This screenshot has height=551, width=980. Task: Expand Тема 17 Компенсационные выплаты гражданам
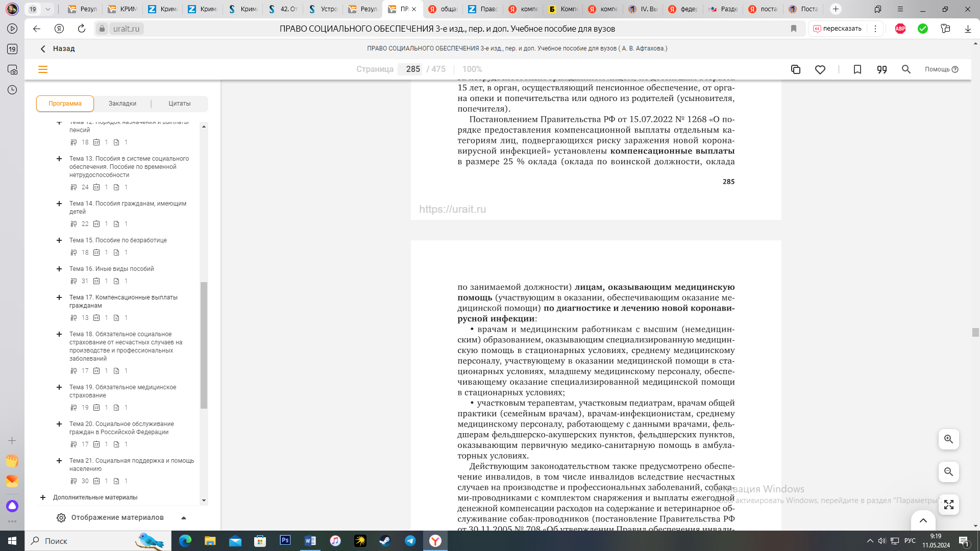[x=59, y=297]
